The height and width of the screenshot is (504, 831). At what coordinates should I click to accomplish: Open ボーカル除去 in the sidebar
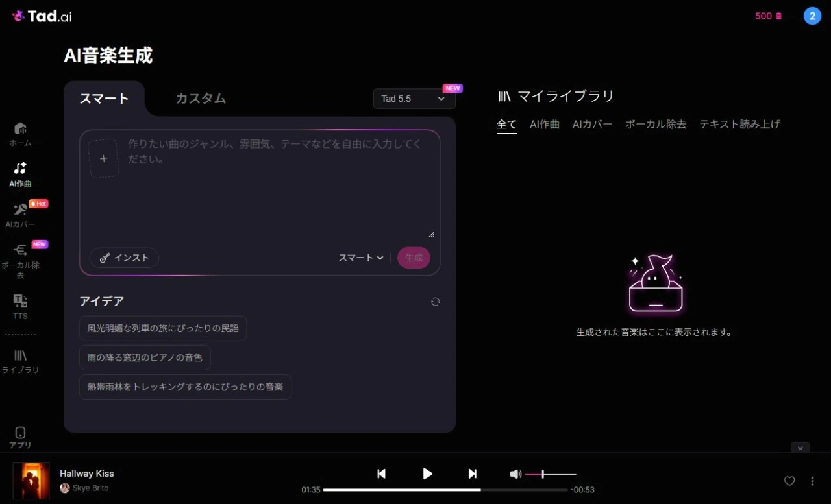pyautogui.click(x=20, y=261)
